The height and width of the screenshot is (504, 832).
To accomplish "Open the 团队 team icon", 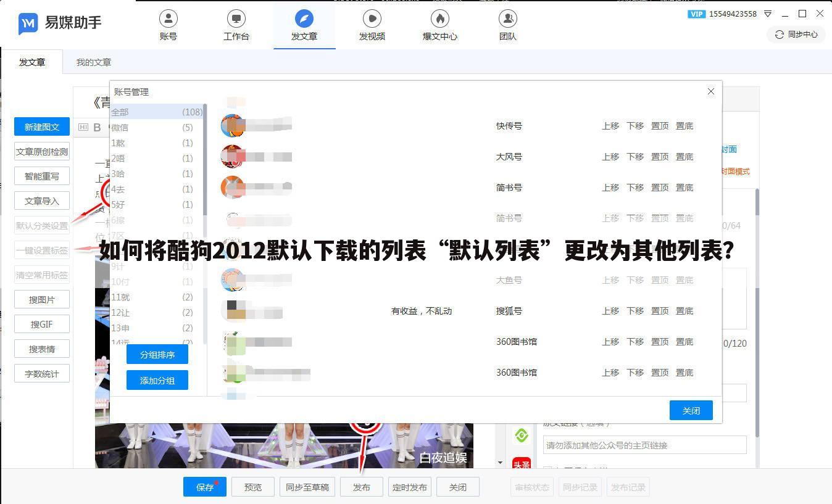I will tap(507, 19).
